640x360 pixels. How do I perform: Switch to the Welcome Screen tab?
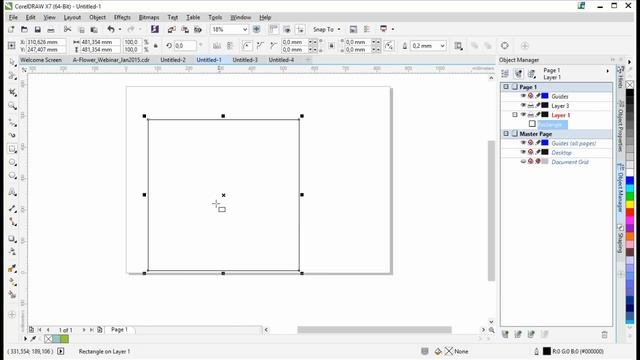point(41,60)
